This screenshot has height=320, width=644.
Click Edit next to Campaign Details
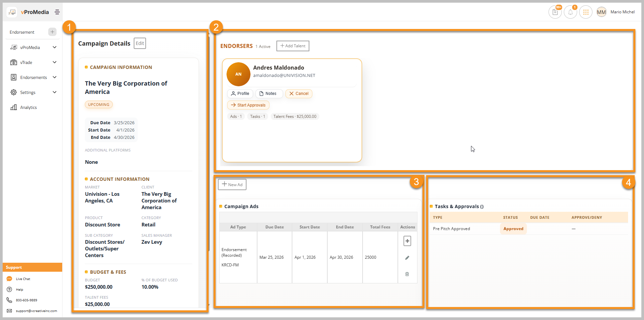click(140, 43)
